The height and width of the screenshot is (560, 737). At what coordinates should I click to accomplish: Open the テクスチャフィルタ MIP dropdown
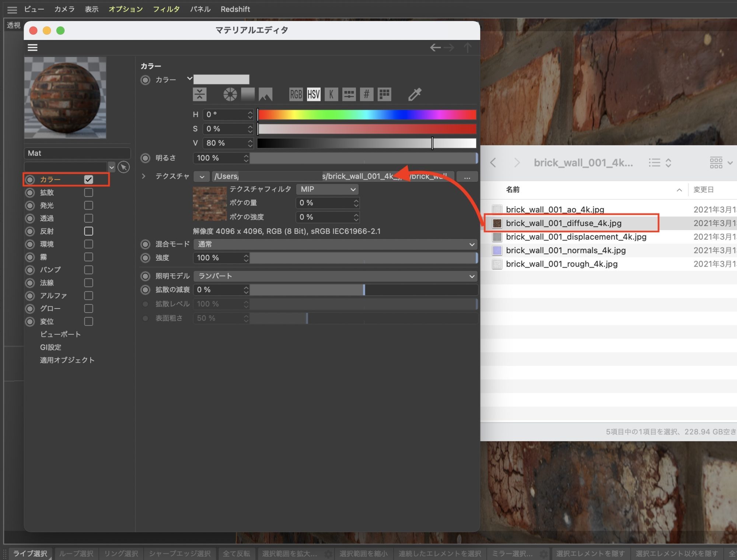tap(327, 189)
